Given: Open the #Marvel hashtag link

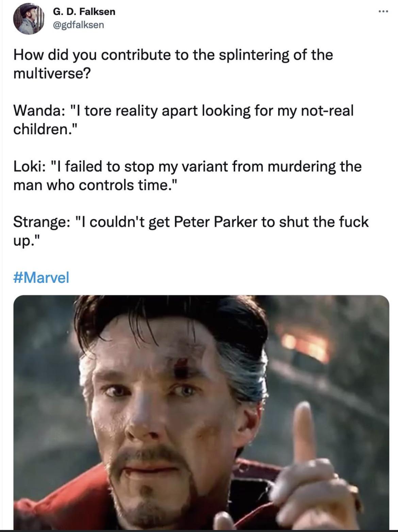Looking at the screenshot, I should [x=41, y=277].
